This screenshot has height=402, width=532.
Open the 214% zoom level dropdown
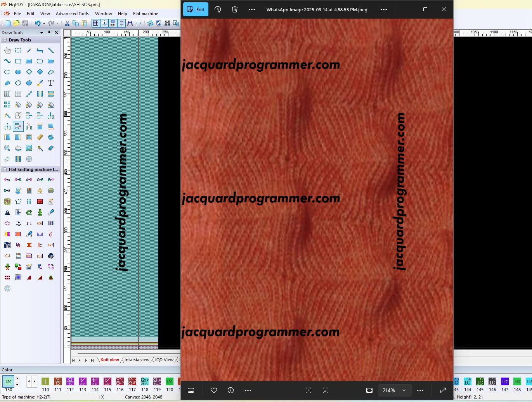click(404, 390)
